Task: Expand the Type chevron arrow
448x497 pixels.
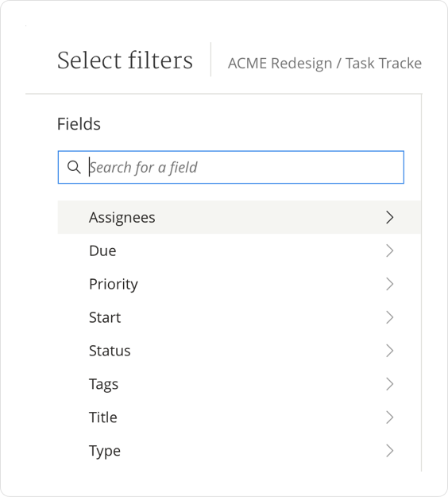Action: pos(390,450)
